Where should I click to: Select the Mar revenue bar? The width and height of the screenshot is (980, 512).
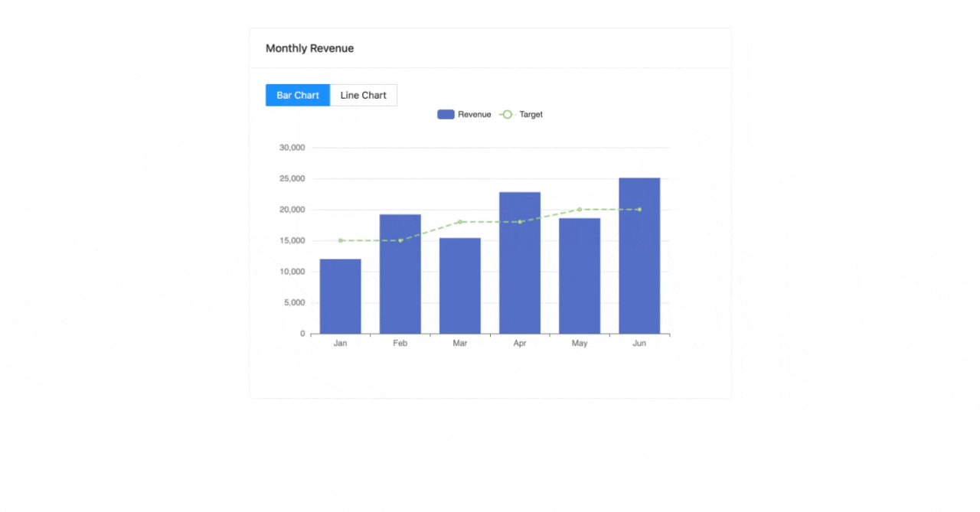point(459,286)
